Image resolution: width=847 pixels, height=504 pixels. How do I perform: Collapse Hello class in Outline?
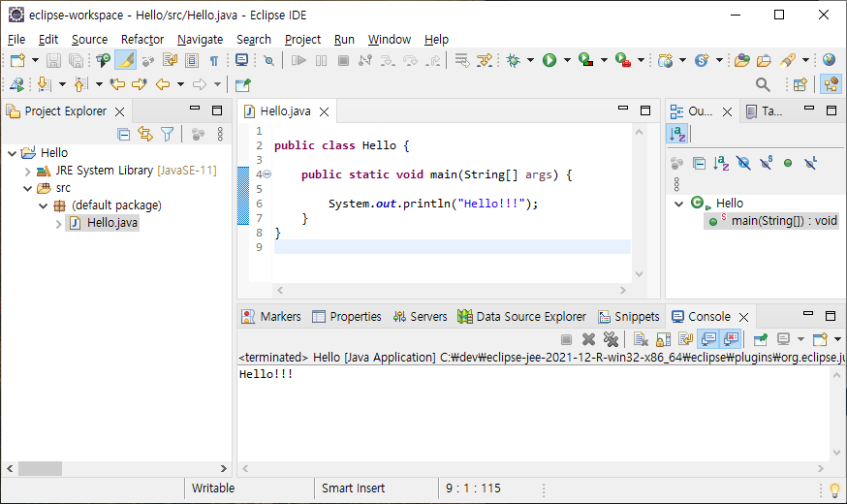679,205
